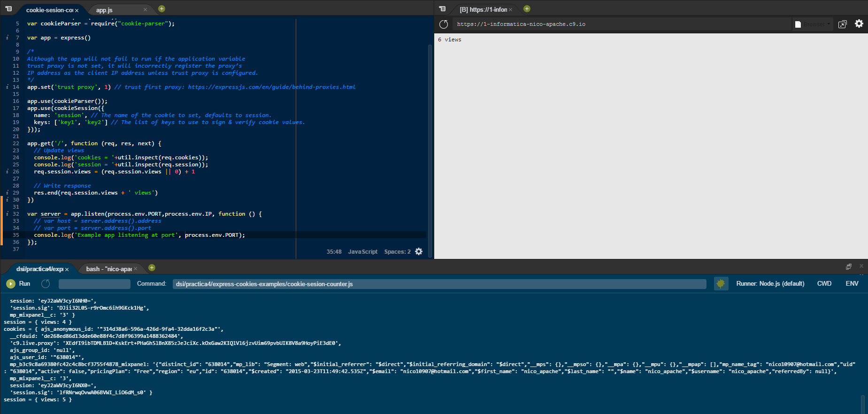
Task: Pop preview out into new window
Action: click(842, 24)
